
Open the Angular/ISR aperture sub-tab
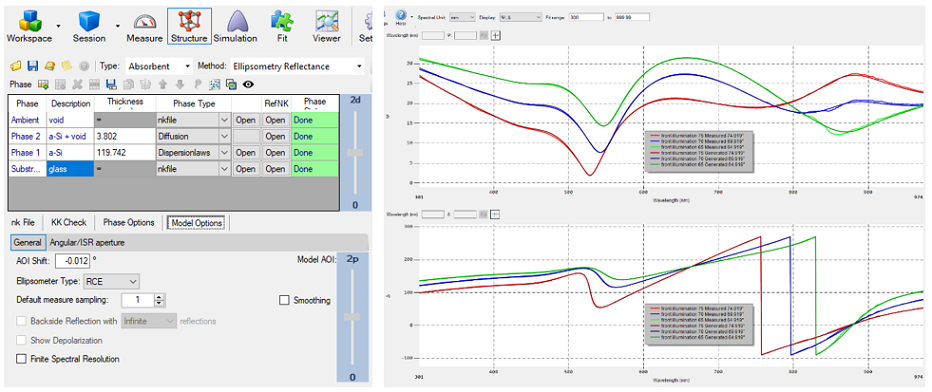(87, 242)
